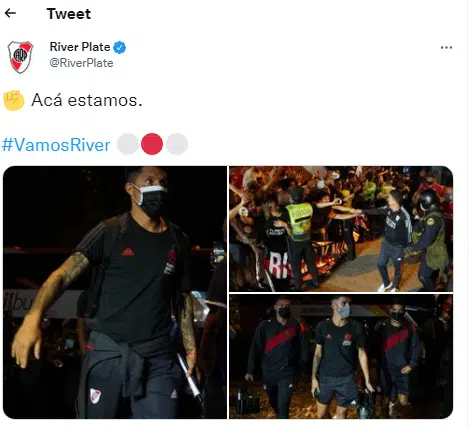Open the #VamosRiver hashtag
The width and height of the screenshot is (475, 429).
[56, 145]
